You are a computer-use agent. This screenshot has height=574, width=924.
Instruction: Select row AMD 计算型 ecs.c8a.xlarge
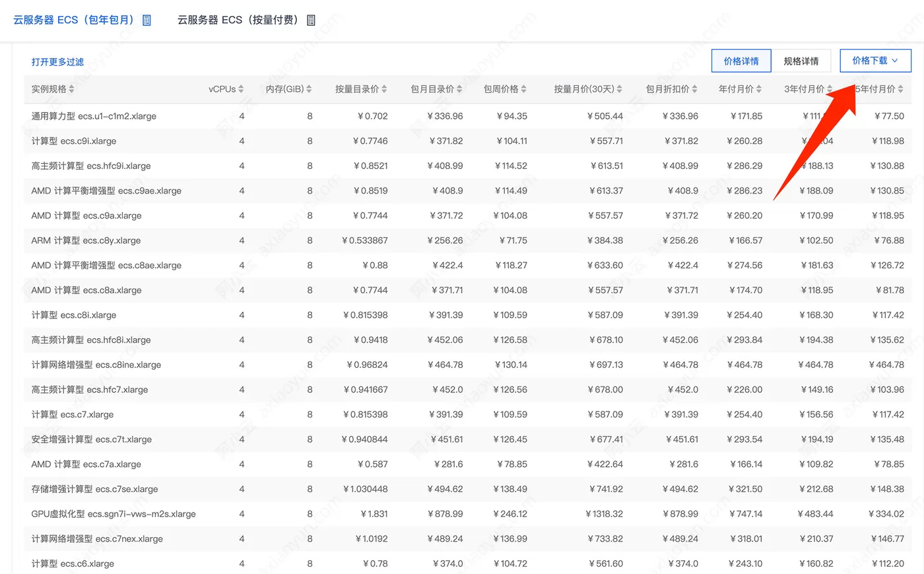467,291
